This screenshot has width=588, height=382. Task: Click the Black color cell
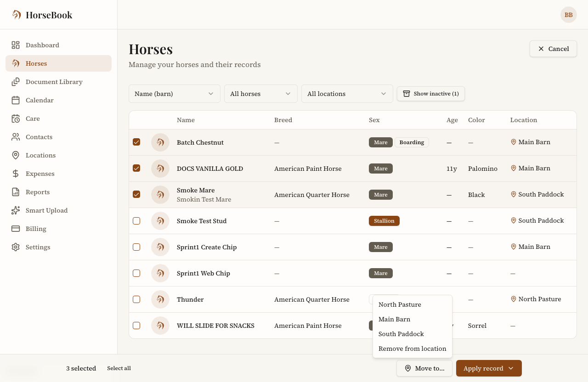coord(476,195)
